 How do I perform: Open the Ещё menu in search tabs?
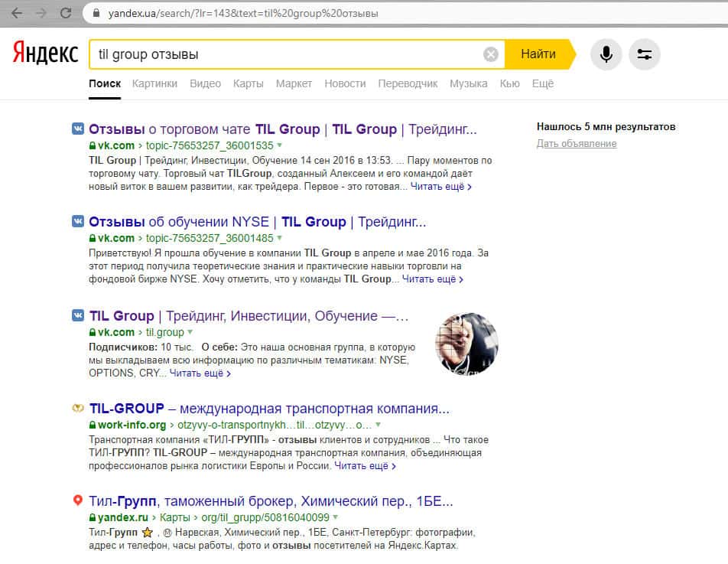pyautogui.click(x=543, y=83)
